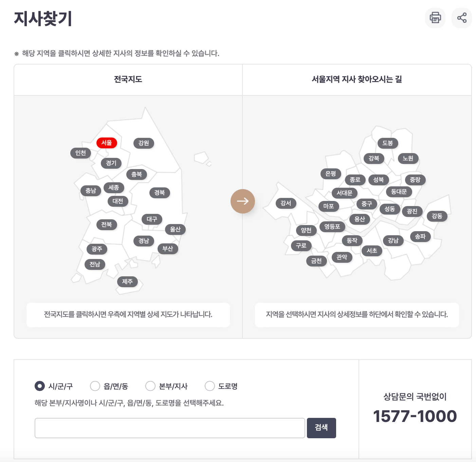Choose 은평 district on the Seoul map
The height and width of the screenshot is (462, 476).
[330, 174]
